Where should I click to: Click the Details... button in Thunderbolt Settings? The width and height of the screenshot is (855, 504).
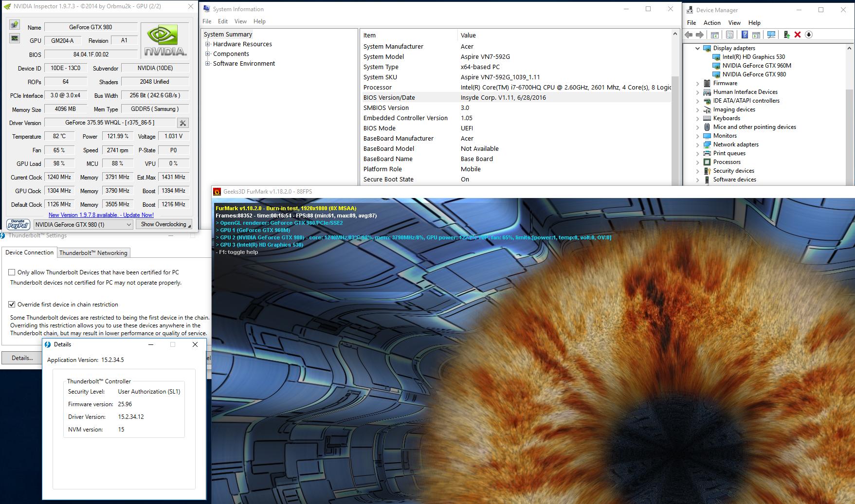pos(22,358)
